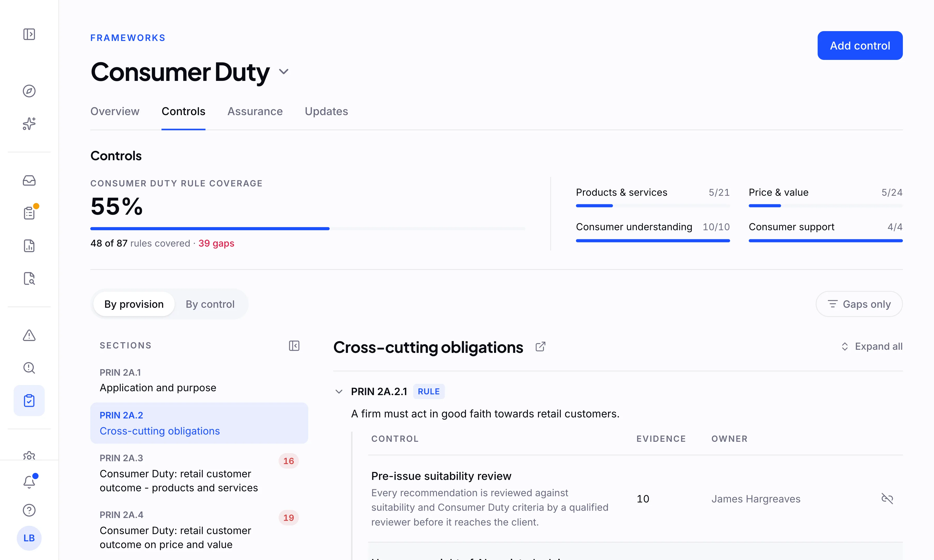
Task: Switch to the Updates tab
Action: 326,111
